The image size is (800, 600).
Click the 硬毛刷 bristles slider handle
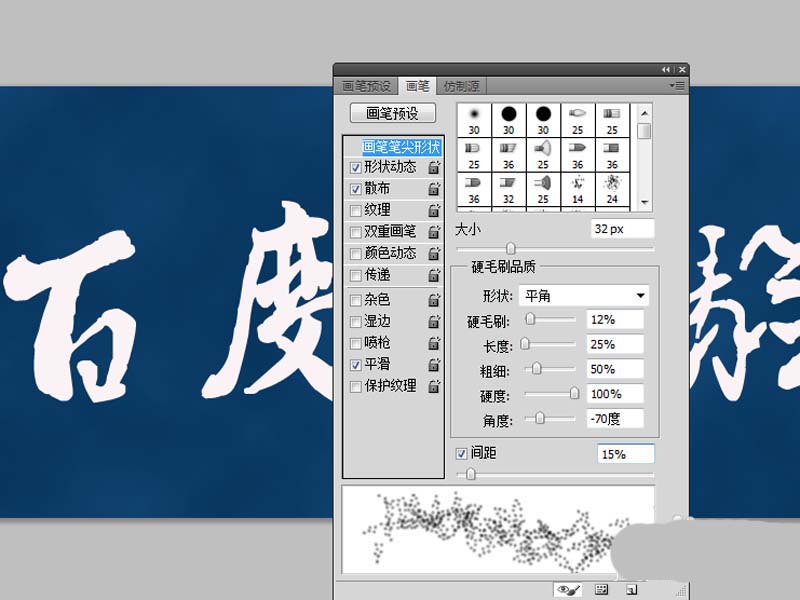530,319
